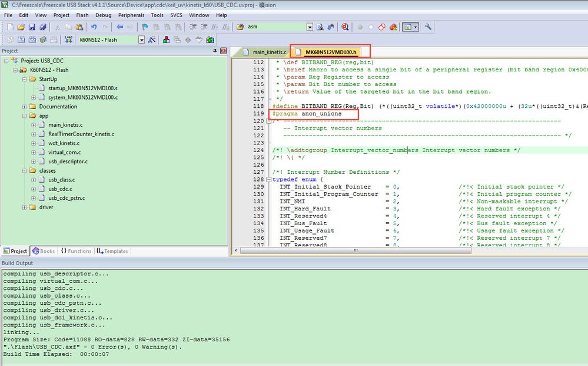Click the editor scroll-left arrow

235,250
